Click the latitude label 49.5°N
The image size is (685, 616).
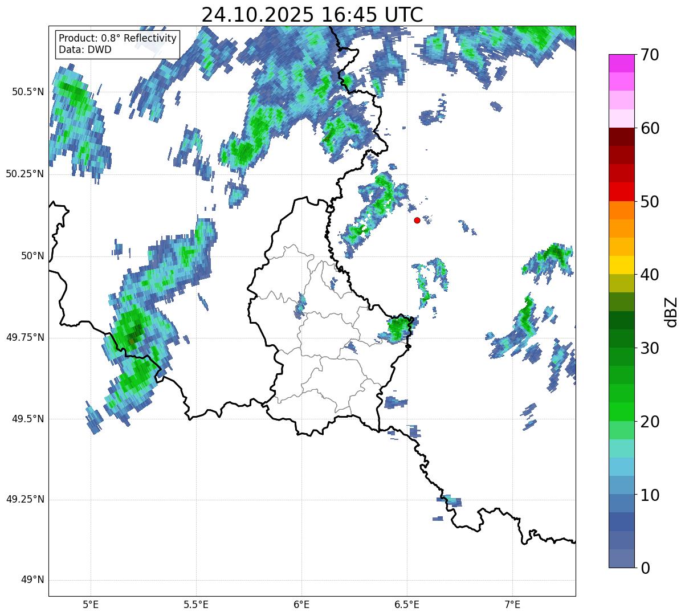point(28,419)
